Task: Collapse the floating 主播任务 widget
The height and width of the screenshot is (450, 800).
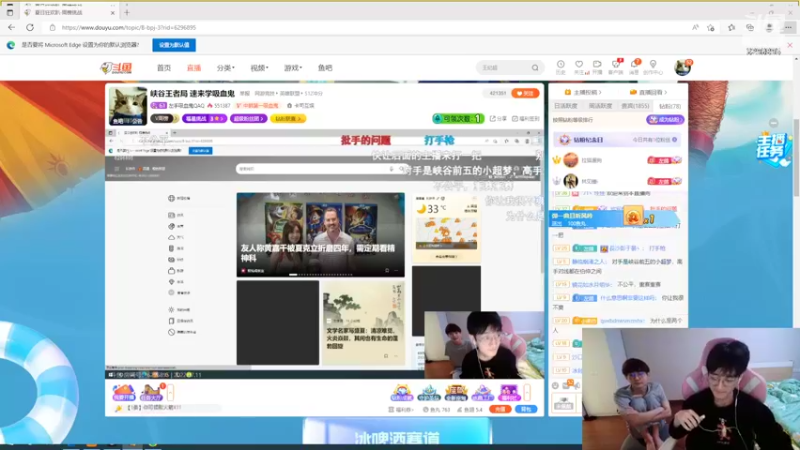Action: tap(773, 123)
